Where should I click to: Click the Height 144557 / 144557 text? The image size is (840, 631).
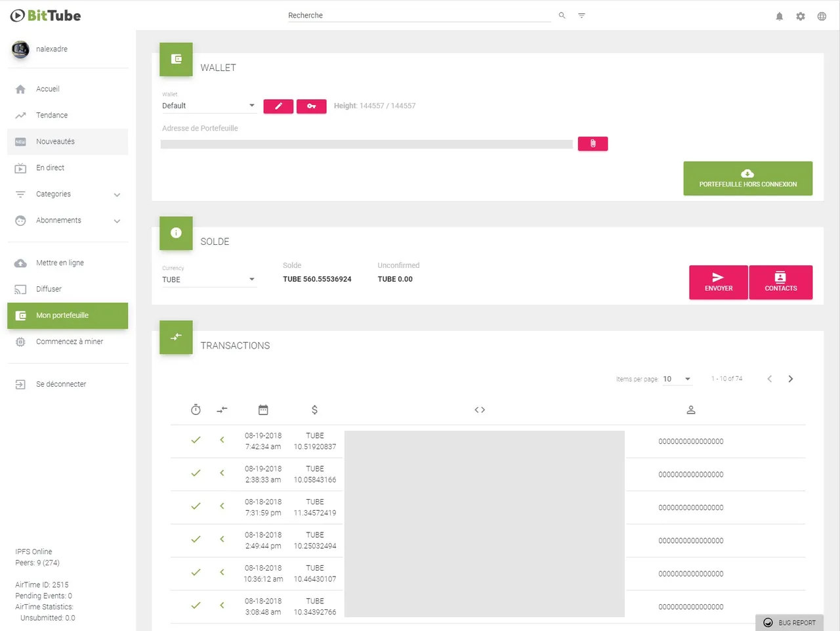click(x=375, y=106)
